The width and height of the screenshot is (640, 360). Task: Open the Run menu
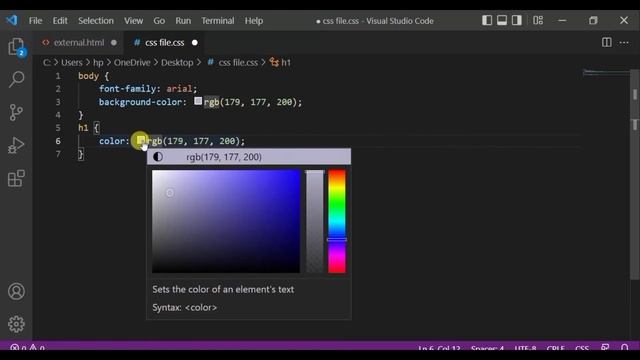(183, 20)
